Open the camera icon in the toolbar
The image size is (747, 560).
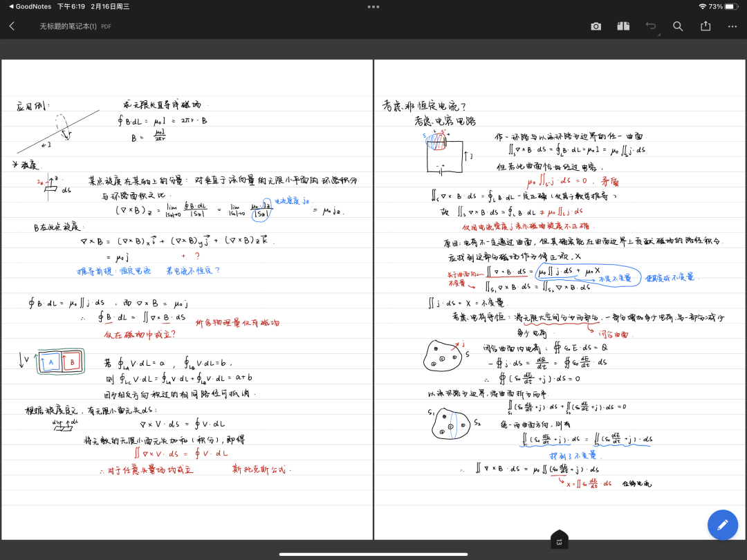point(596,26)
